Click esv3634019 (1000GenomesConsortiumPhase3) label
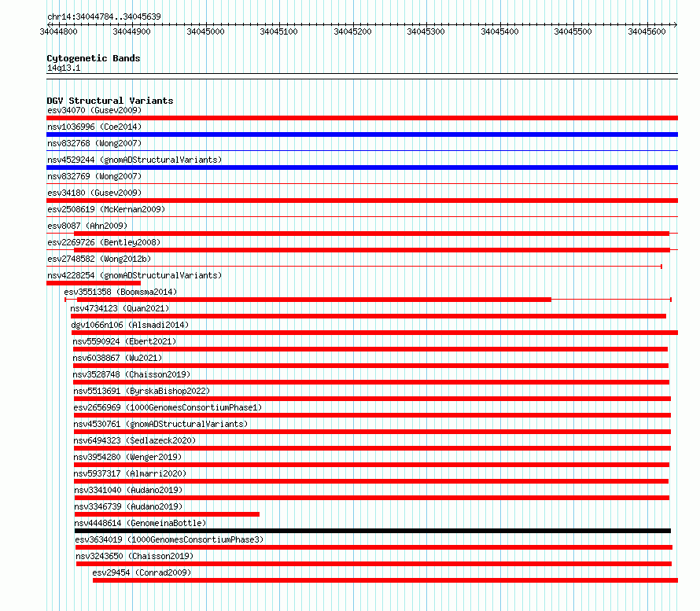 (170, 539)
